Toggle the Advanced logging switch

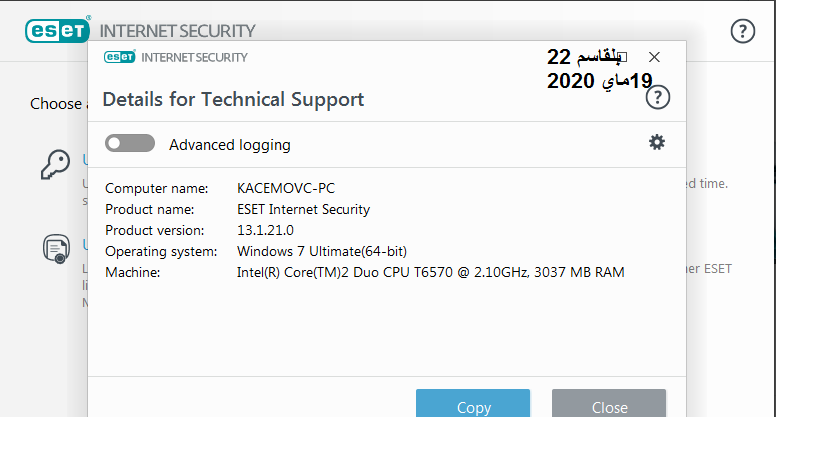tap(130, 143)
